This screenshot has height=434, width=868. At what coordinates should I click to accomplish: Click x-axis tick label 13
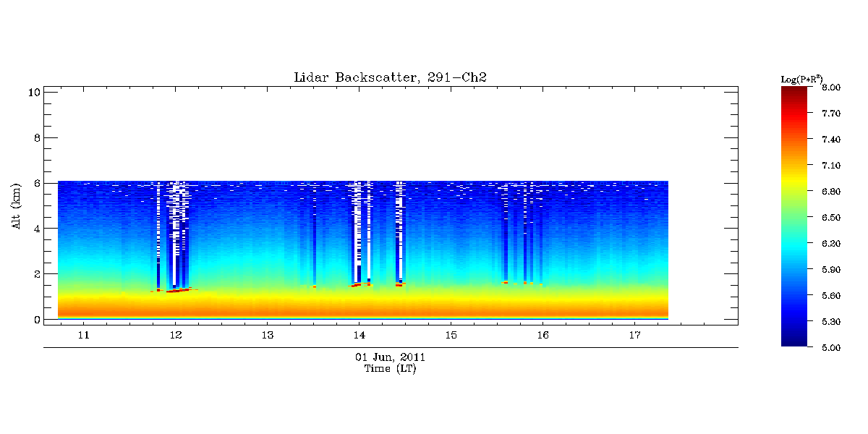coord(267,335)
